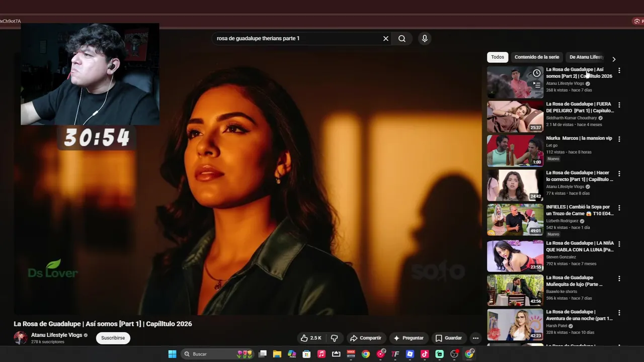The width and height of the screenshot is (644, 362).
Task: Open title Niurka Marcos la mansion vip
Action: pos(579,138)
